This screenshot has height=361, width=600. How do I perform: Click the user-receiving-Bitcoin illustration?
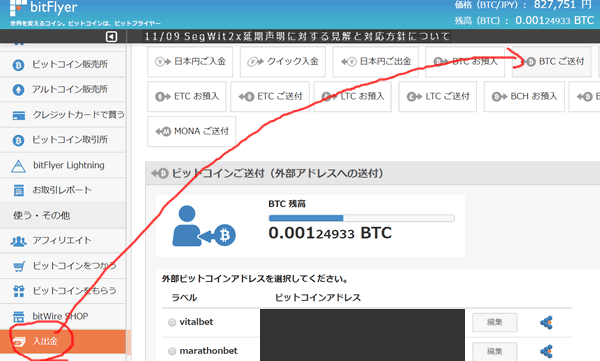(x=204, y=226)
